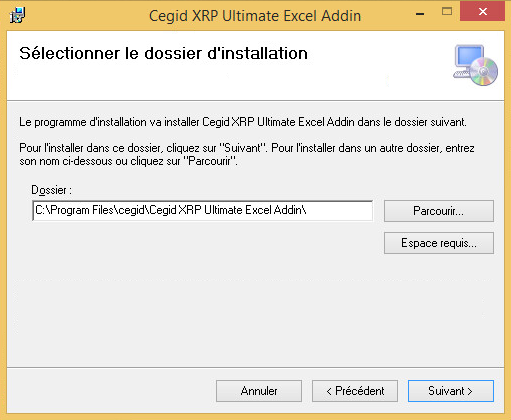Maximize the Cegid installer window
This screenshot has height=420, width=511.
447,12
